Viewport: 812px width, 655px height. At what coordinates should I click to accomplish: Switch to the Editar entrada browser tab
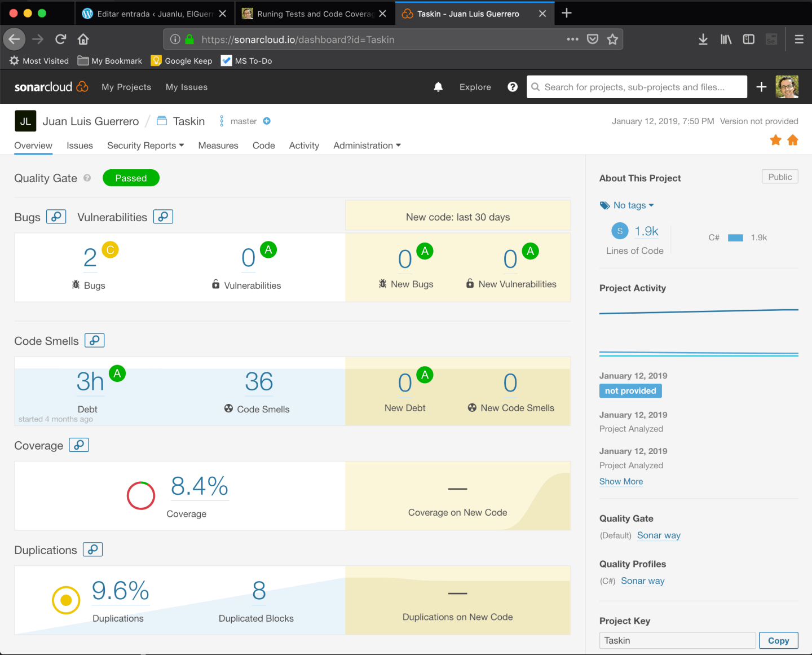(155, 14)
